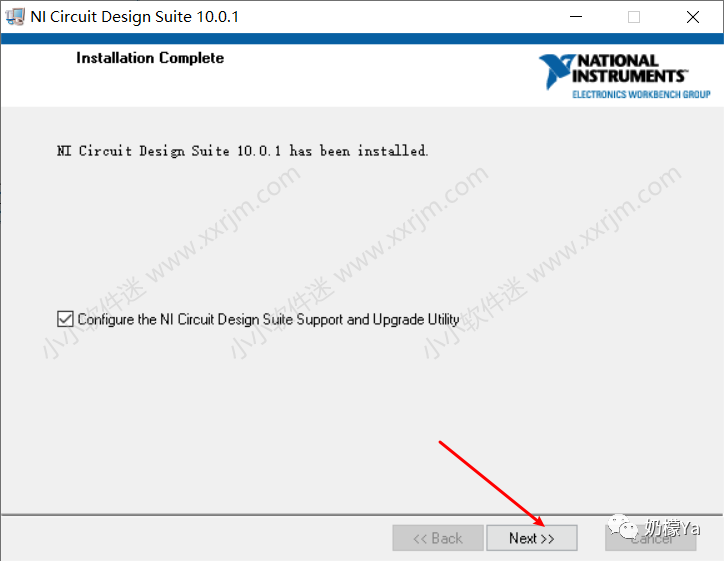
Task: Click the window title 'NI Circuit Design Suite 10.0.1'
Action: pos(134,17)
